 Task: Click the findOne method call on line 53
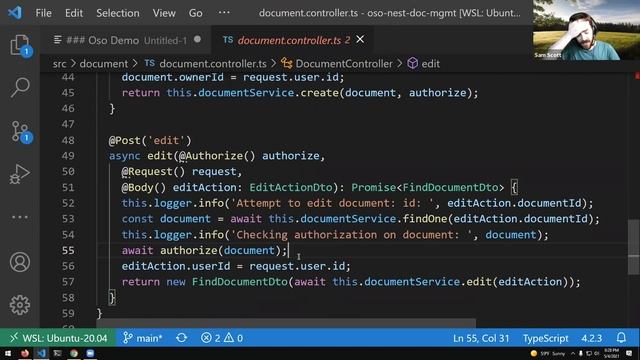tap(425, 219)
